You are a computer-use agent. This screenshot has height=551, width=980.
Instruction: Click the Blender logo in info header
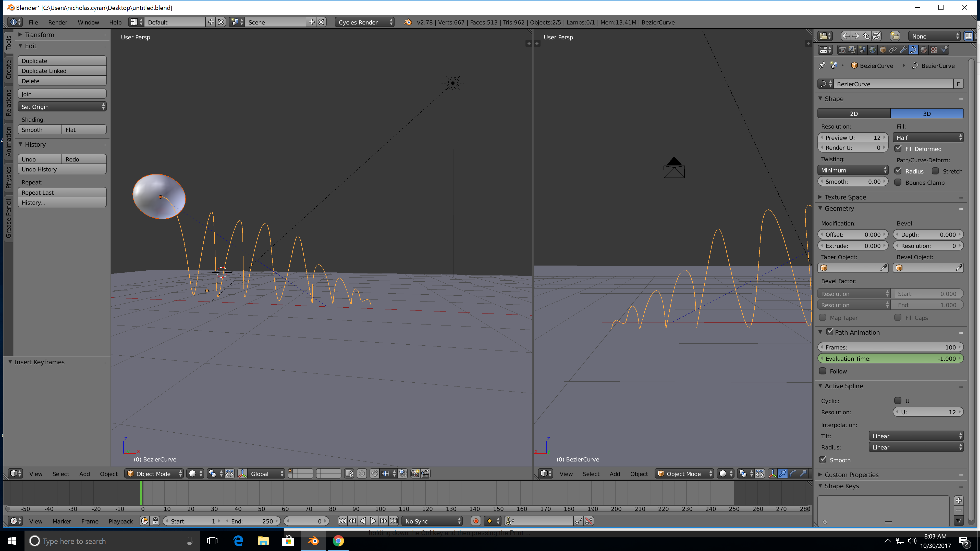click(408, 22)
